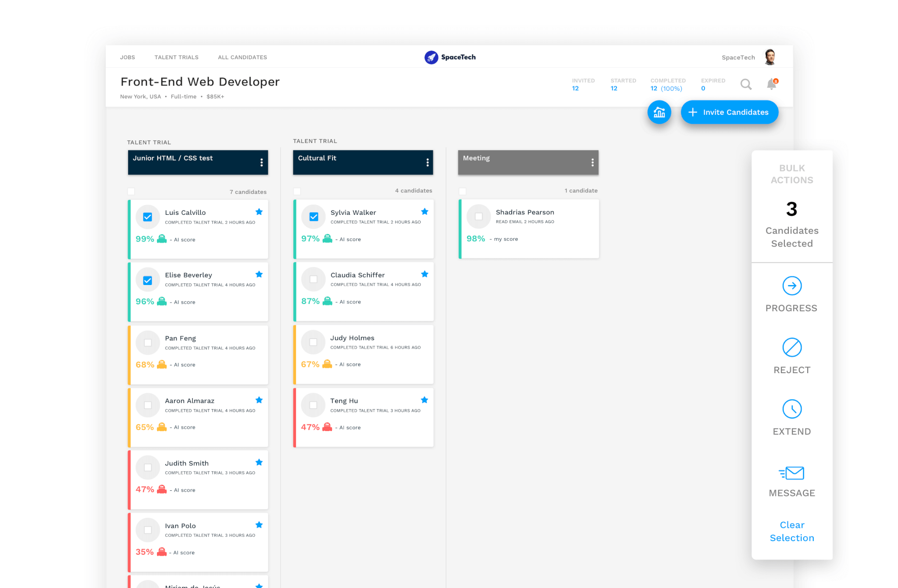Go to the All Candidates tab

242,57
